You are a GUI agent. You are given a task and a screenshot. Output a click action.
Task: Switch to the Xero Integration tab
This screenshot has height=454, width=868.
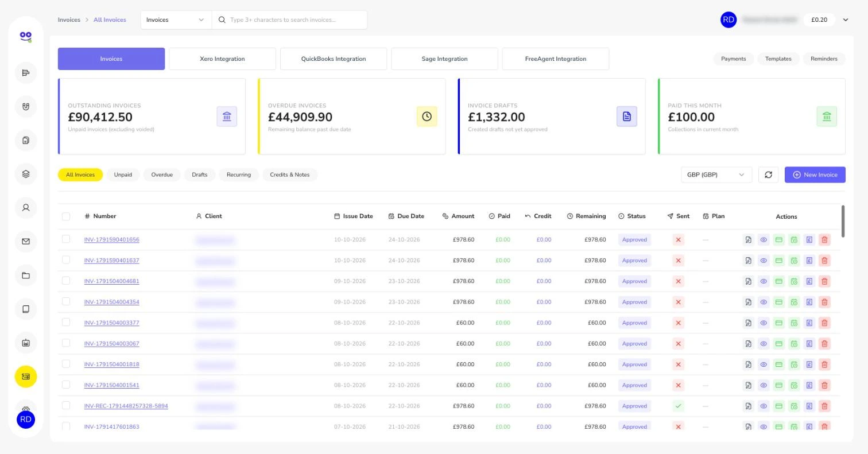tap(222, 59)
